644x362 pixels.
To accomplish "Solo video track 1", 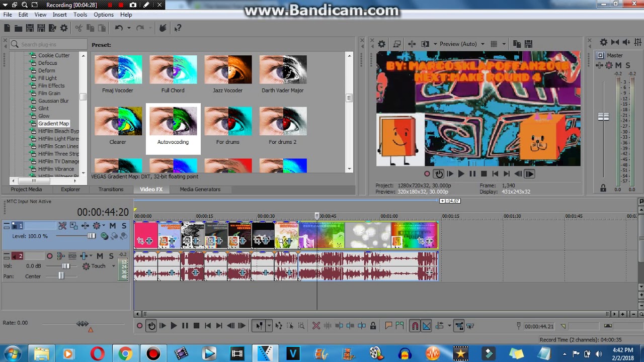I will pyautogui.click(x=124, y=226).
